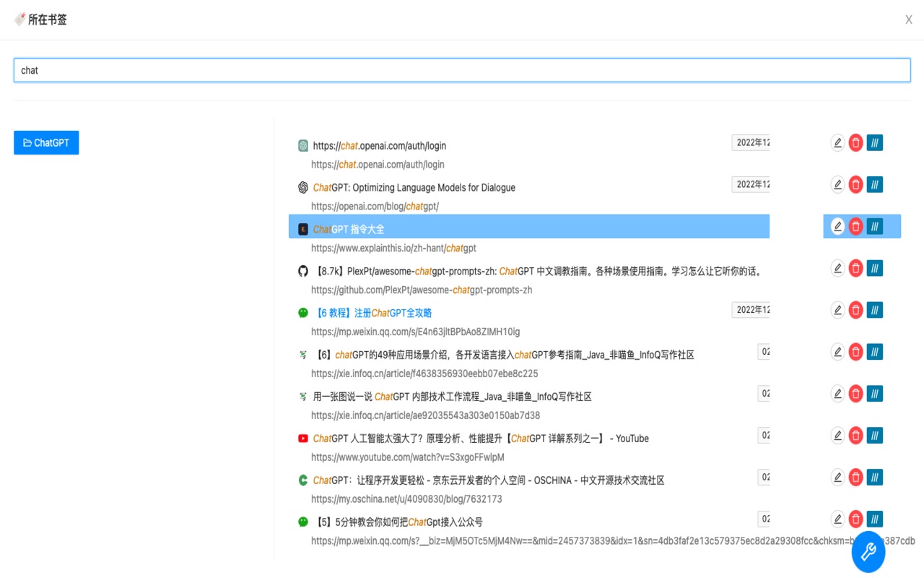
Task: Open the '【8.7k】PlexPt/awesome-chatgpt-prompts-zh' bookmark title
Action: tap(539, 272)
